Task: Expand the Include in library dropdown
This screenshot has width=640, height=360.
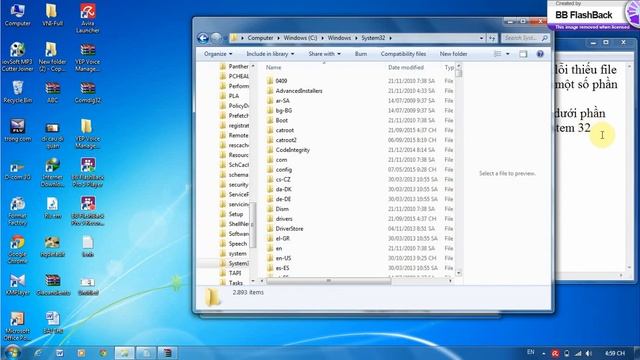Action: (x=270, y=54)
